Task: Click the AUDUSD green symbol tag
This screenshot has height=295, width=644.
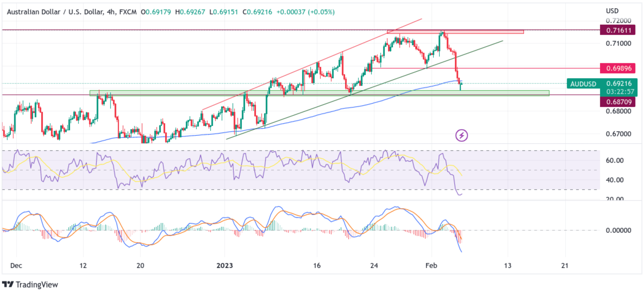Action: (x=583, y=84)
